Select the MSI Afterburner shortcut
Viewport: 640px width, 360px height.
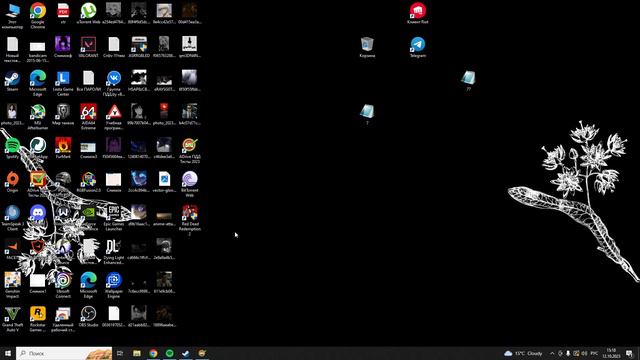pyautogui.click(x=38, y=116)
